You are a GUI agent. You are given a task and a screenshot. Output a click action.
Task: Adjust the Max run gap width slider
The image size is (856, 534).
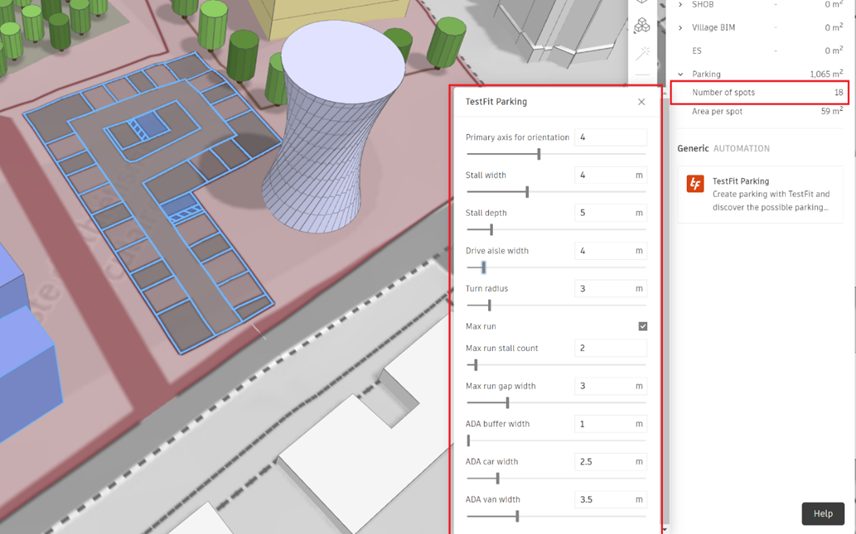(x=507, y=402)
